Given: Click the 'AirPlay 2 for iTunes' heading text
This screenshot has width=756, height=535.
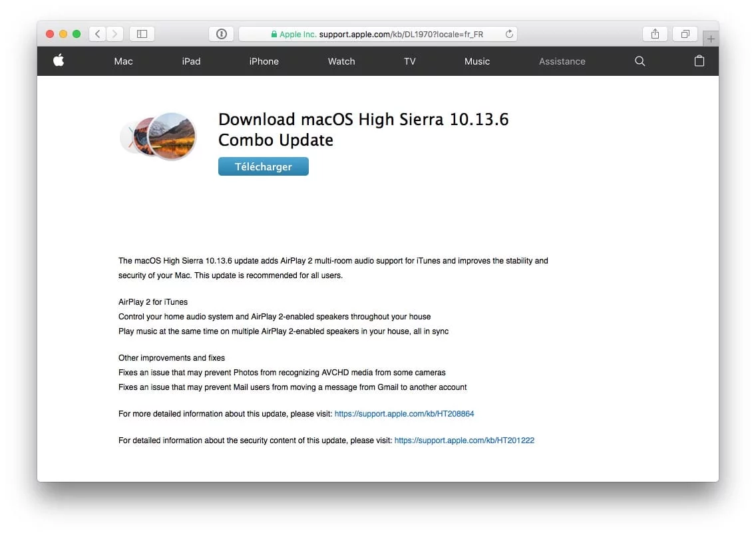Looking at the screenshot, I should [x=153, y=301].
